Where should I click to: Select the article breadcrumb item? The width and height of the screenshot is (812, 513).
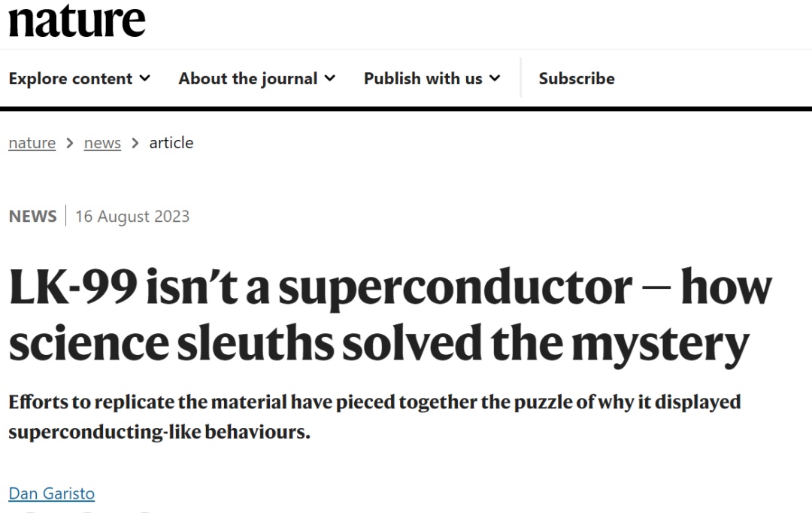pos(171,143)
